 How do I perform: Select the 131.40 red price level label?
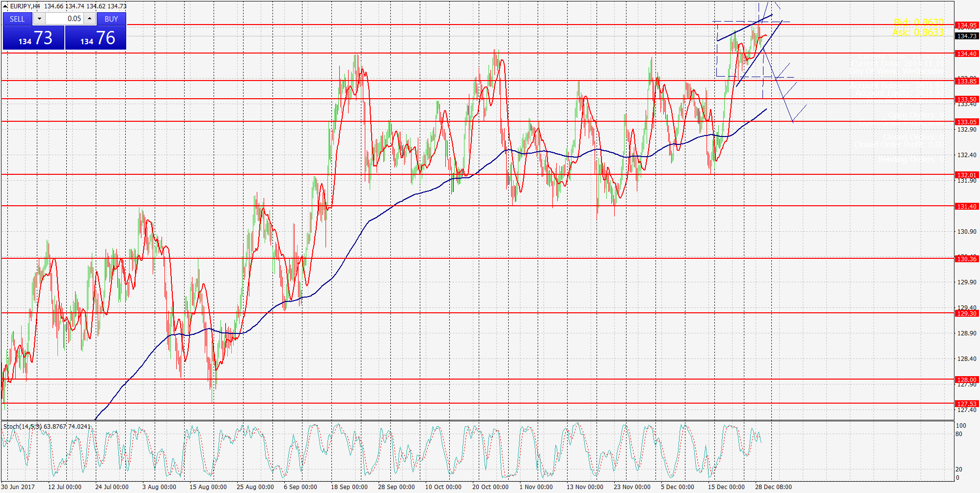(x=967, y=206)
